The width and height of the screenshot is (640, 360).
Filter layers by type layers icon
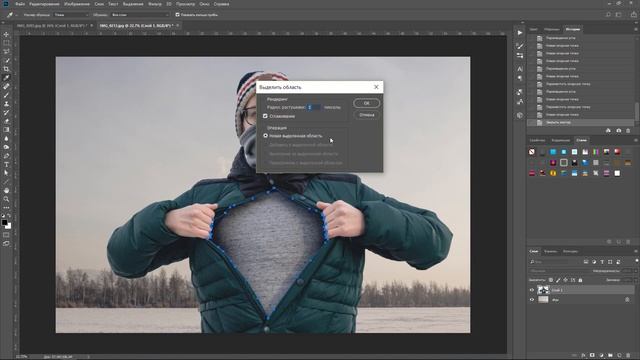click(602, 262)
